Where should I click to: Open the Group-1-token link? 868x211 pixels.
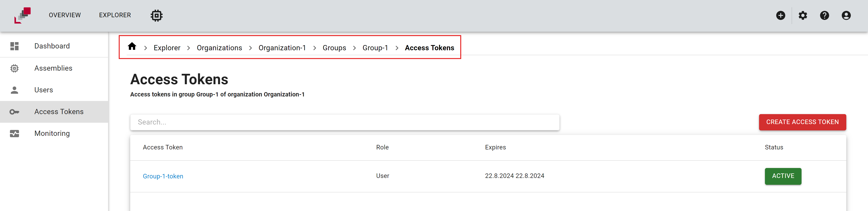click(x=163, y=176)
